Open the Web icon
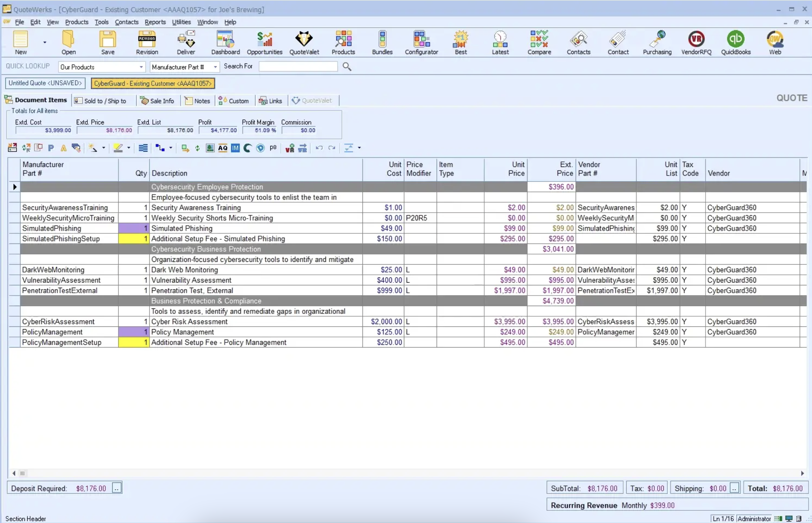812x523 pixels. click(775, 43)
